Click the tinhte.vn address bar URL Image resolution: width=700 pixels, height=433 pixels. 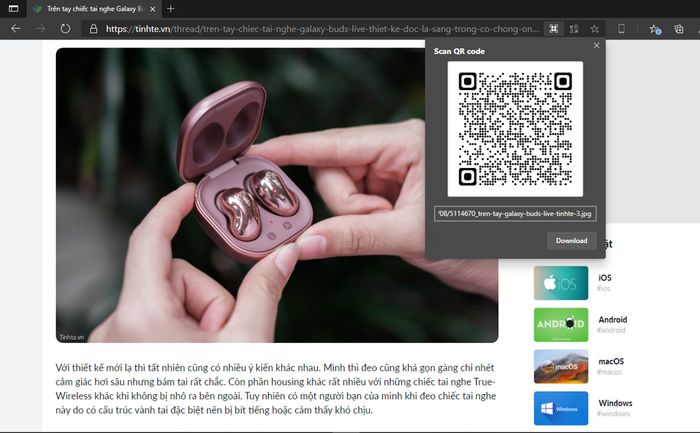[322, 29]
